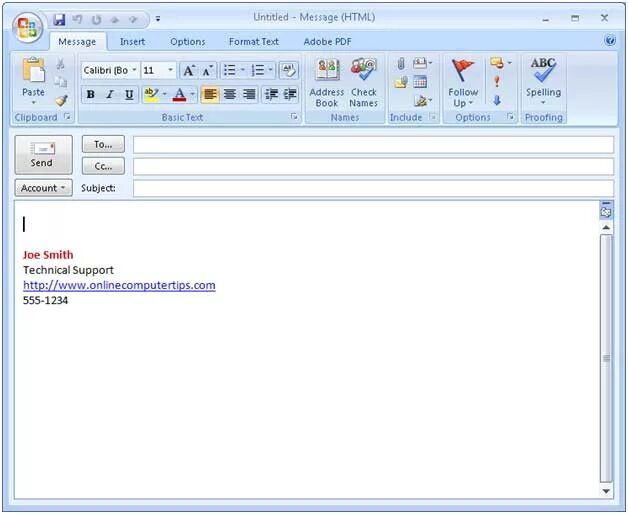Expand the bullets style arrow
Image resolution: width=628 pixels, height=514 pixels.
[x=243, y=71]
